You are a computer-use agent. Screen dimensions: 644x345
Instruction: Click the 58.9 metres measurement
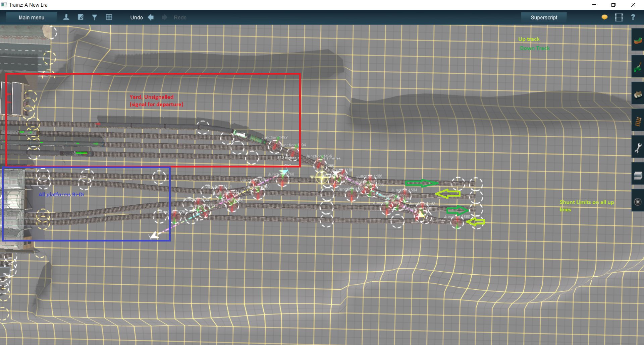[331, 158]
